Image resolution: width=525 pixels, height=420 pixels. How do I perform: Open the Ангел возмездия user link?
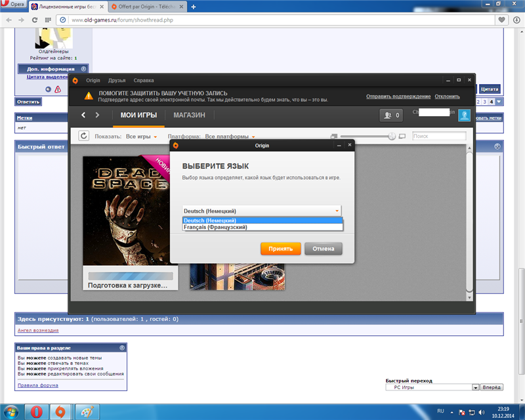[x=38, y=330]
